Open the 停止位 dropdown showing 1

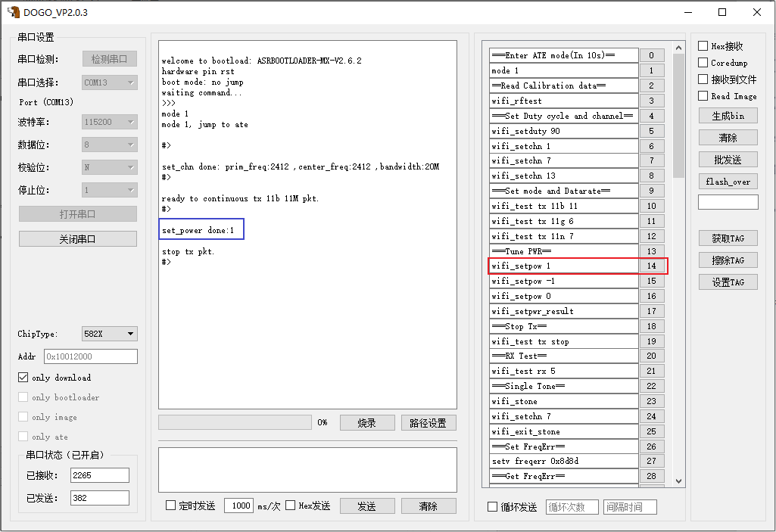(109, 190)
